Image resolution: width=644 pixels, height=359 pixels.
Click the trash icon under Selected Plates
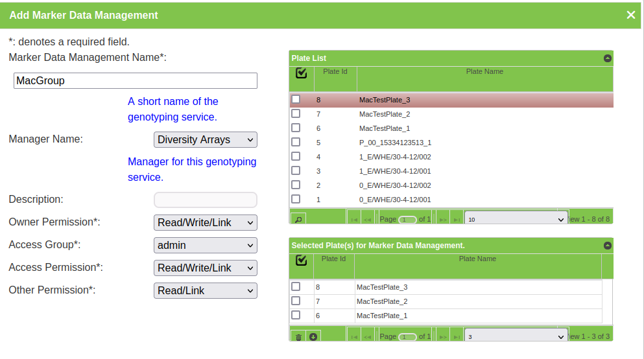click(x=298, y=336)
